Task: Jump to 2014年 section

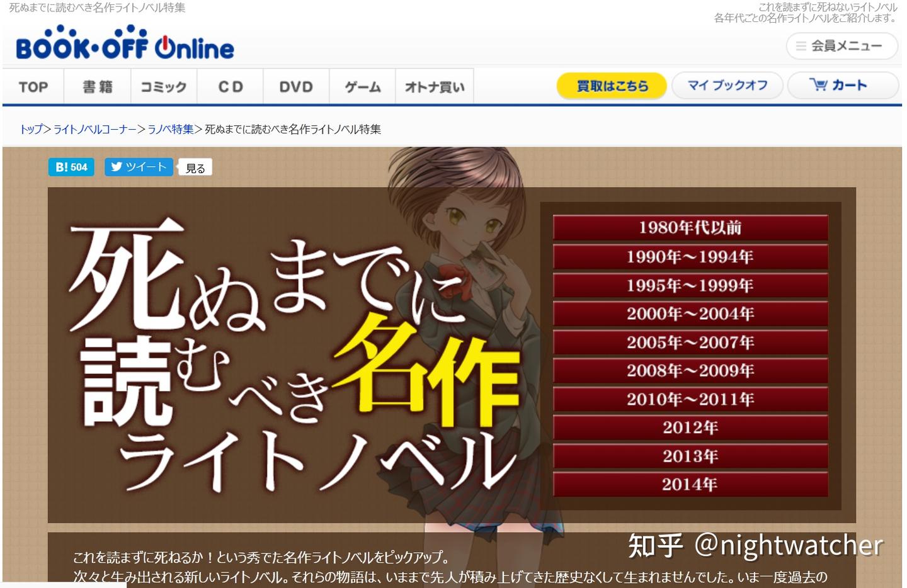Action: point(690,484)
